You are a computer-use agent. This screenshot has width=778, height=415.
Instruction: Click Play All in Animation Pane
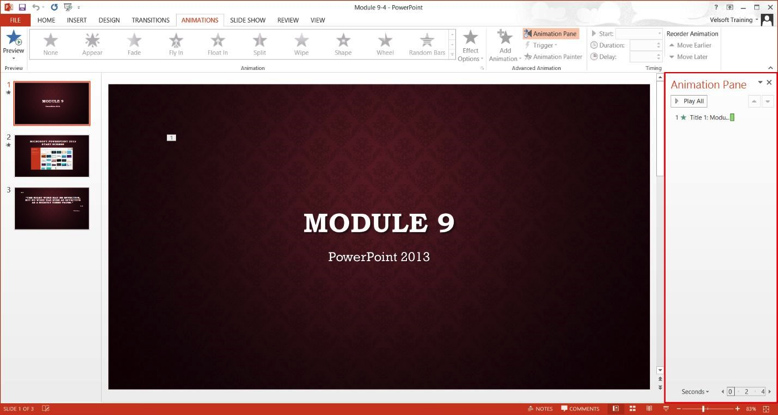(689, 101)
